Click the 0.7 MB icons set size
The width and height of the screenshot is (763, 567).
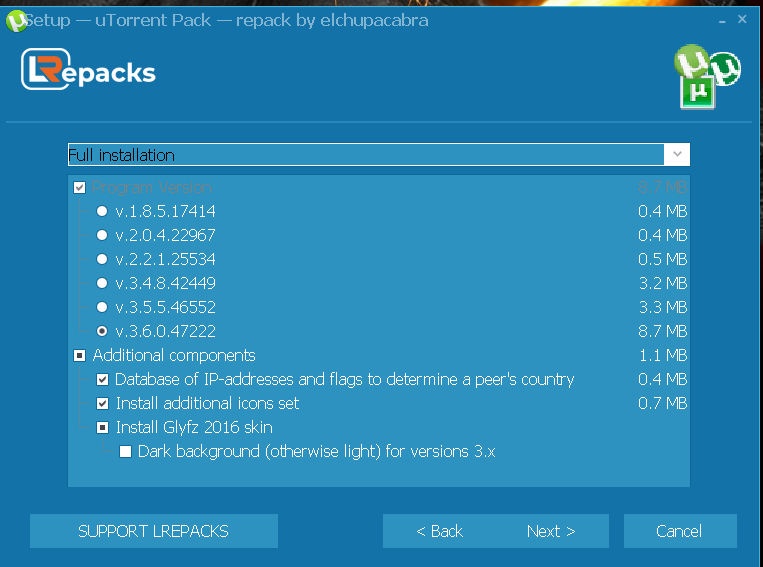(x=662, y=403)
